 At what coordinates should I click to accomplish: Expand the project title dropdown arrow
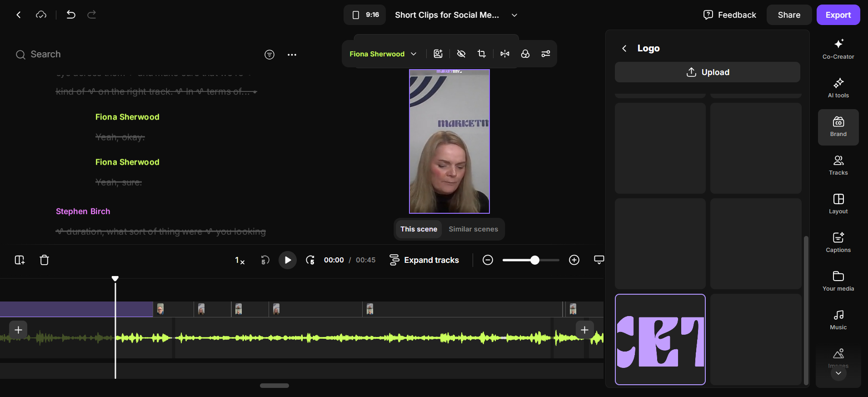pos(514,15)
